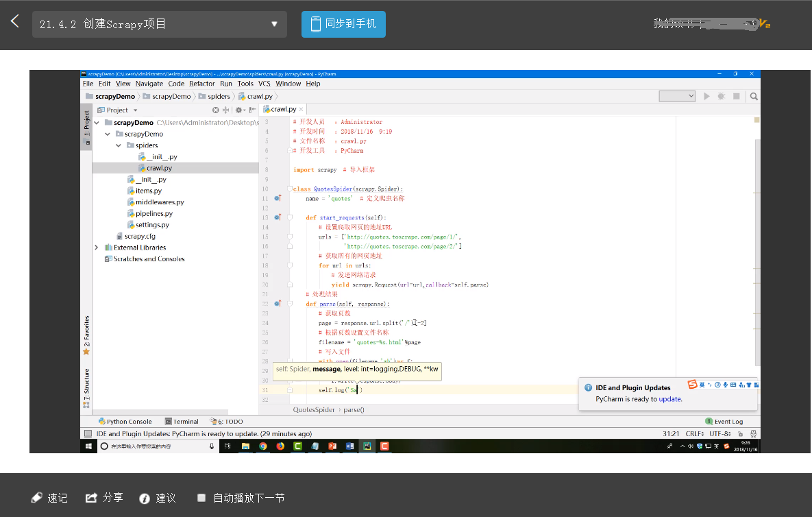Click Chrome icon in taskbar
Viewport: 812px width, 517px height.
263,446
